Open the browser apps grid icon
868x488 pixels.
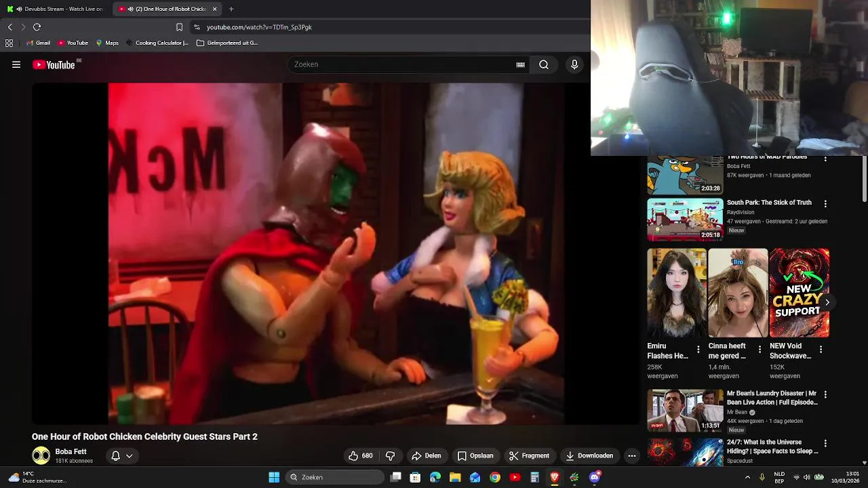[9, 43]
